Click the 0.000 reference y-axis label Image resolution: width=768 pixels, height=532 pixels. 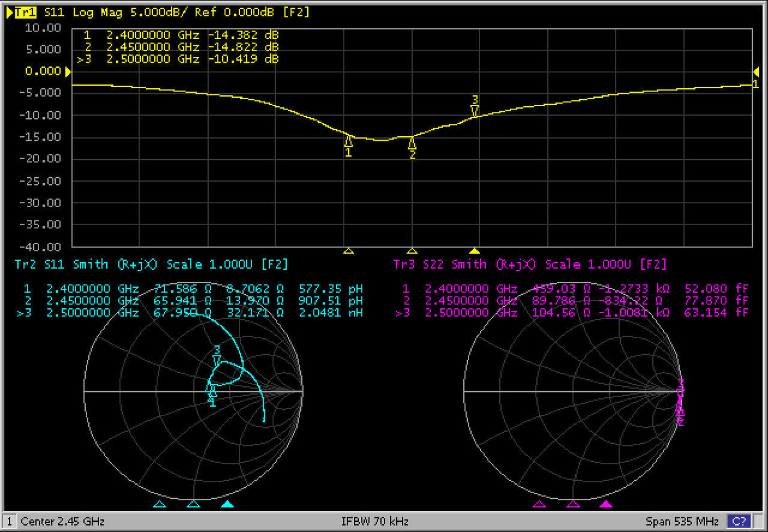pyautogui.click(x=44, y=71)
